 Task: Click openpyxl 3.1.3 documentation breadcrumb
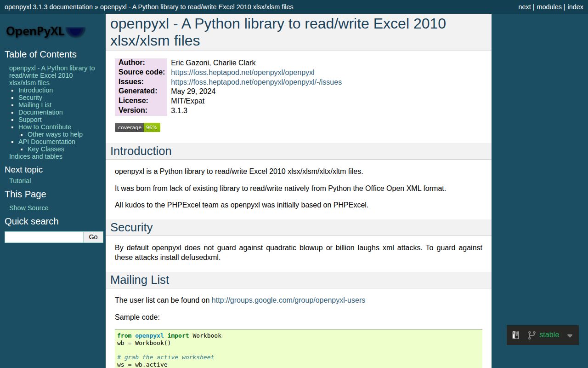[x=49, y=7]
